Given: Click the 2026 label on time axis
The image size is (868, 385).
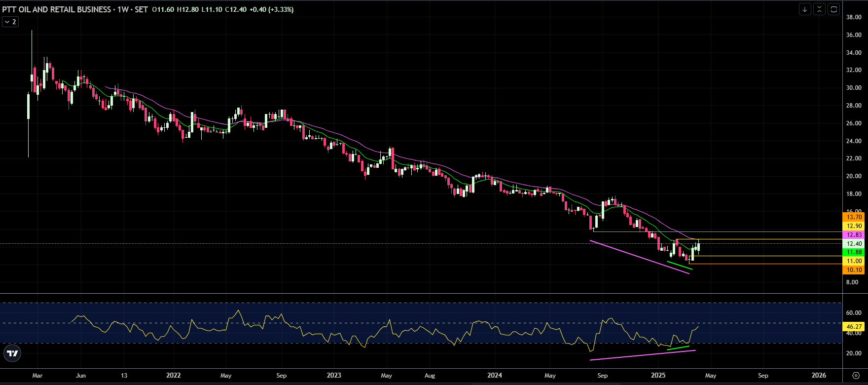Looking at the screenshot, I should (819, 375).
